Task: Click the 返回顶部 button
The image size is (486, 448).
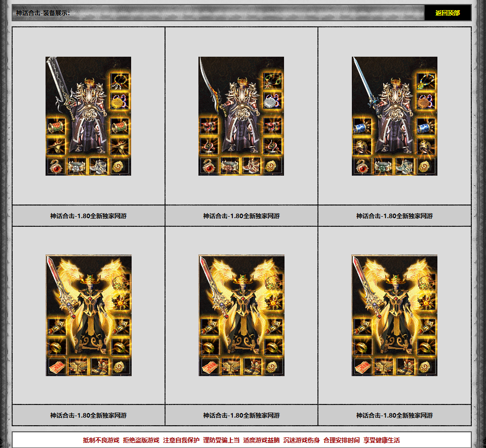Action: click(448, 13)
